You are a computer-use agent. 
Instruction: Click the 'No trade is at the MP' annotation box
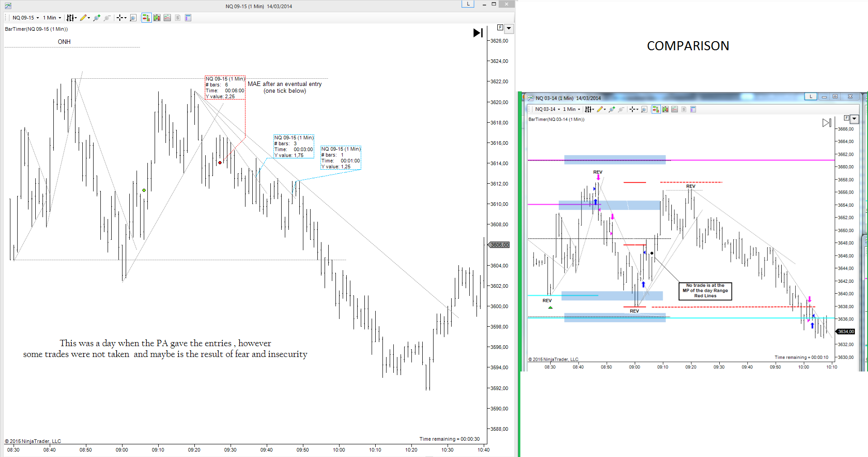pyautogui.click(x=705, y=291)
